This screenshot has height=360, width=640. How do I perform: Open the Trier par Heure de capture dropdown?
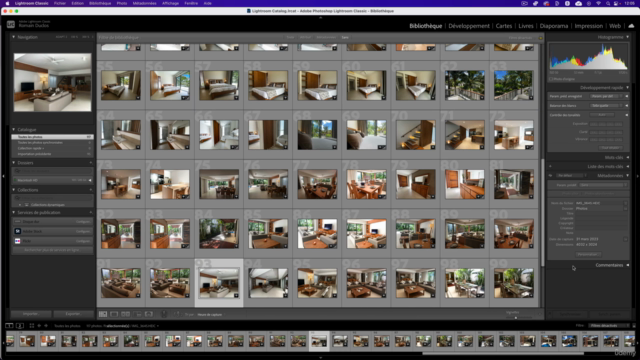click(x=210, y=314)
